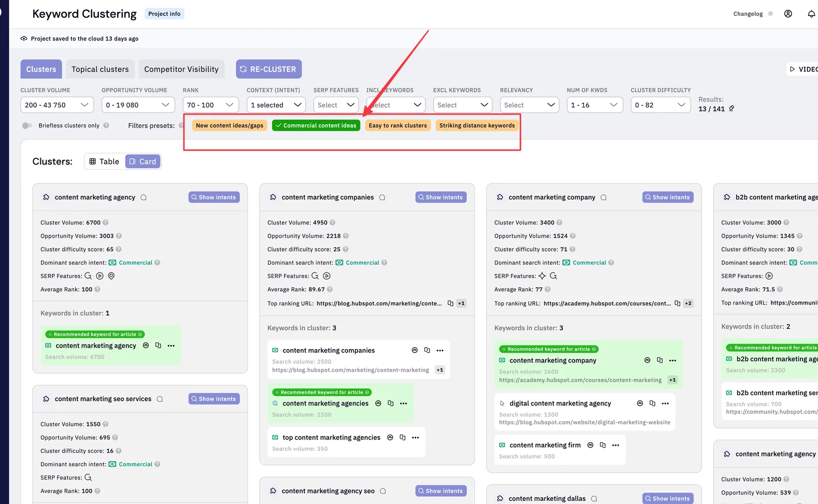Disable the 'Commercial content ideas' preset
Screen dimensions: 818x504
click(x=316, y=125)
